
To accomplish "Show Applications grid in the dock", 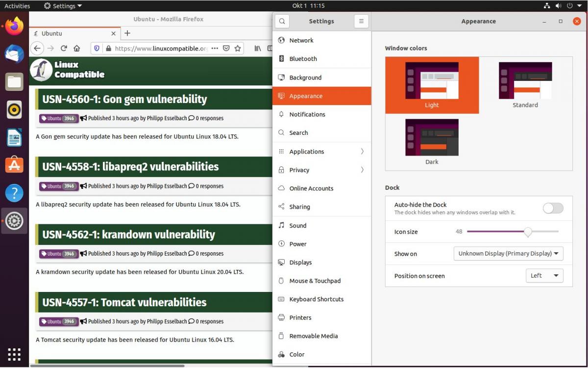I will coord(14,354).
